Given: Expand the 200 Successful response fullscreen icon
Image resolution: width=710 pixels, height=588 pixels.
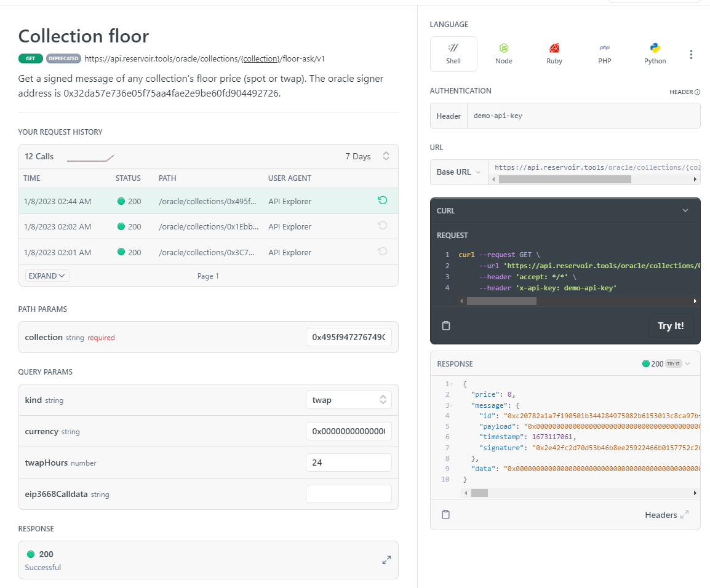Looking at the screenshot, I should 386,560.
